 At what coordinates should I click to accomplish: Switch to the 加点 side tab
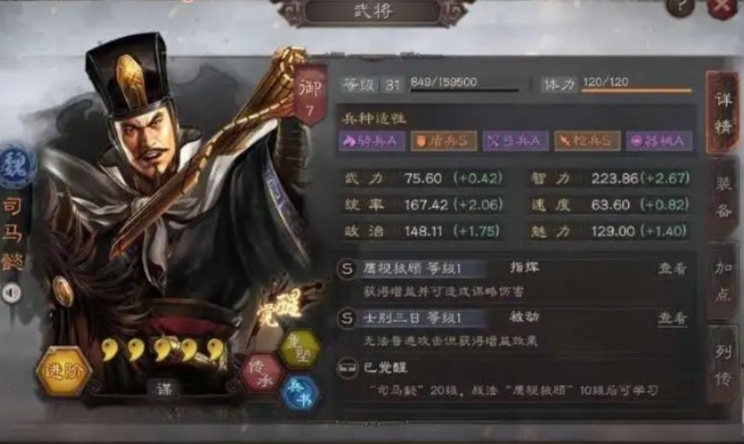pyautogui.click(x=723, y=281)
